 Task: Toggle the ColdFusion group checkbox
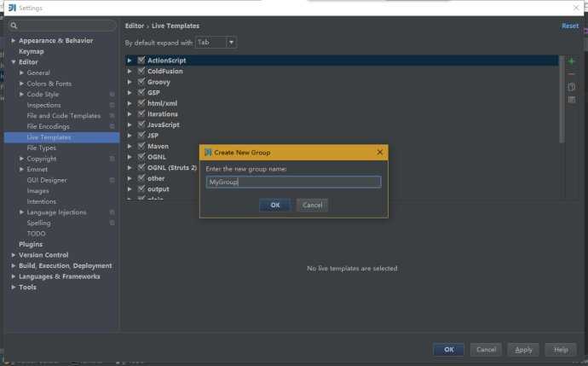tap(141, 71)
